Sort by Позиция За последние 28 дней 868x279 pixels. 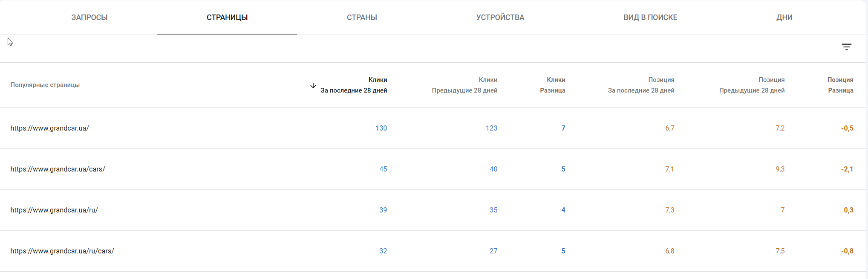pos(641,85)
